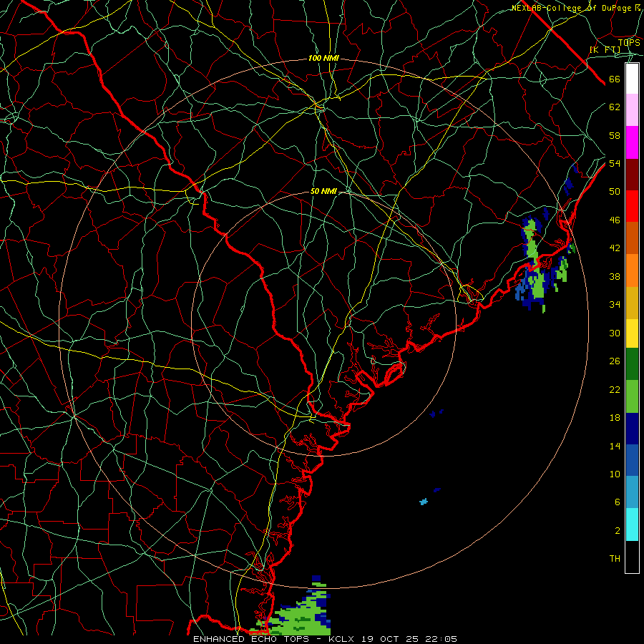Click the "58" legend value
The height and width of the screenshot is (644, 644).
click(615, 135)
